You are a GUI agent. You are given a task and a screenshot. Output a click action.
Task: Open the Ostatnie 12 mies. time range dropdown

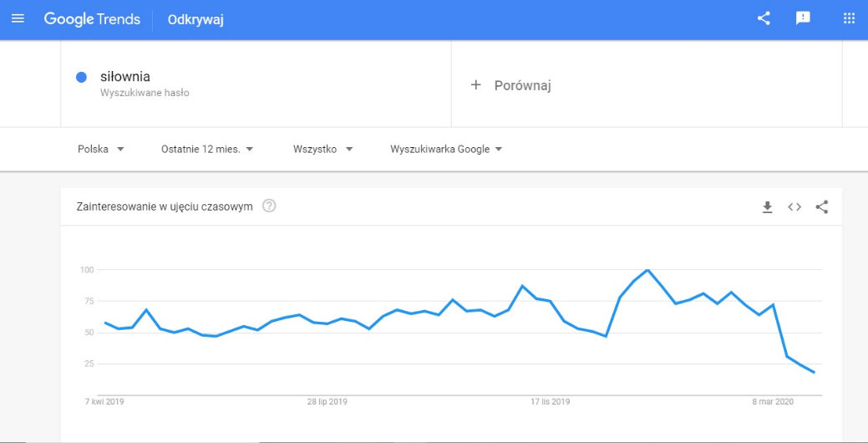click(207, 149)
